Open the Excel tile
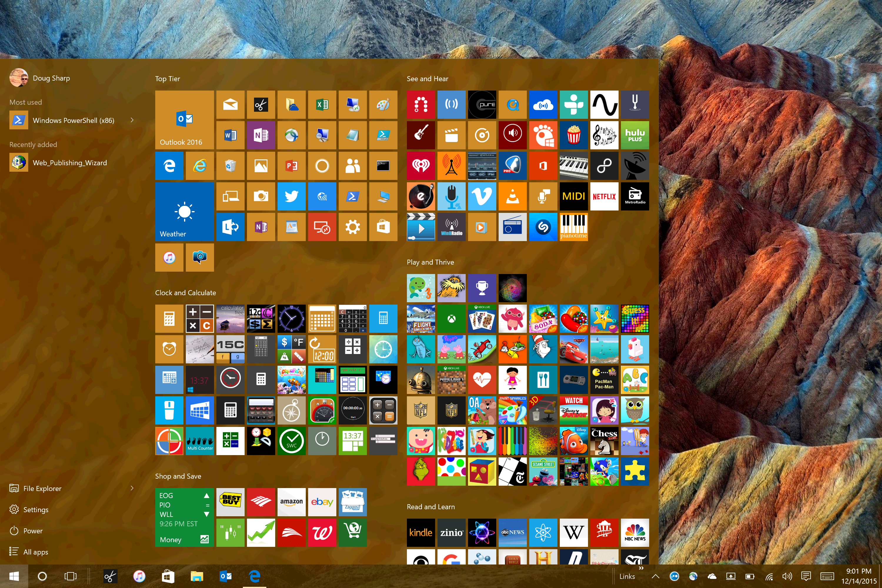 [x=322, y=104]
